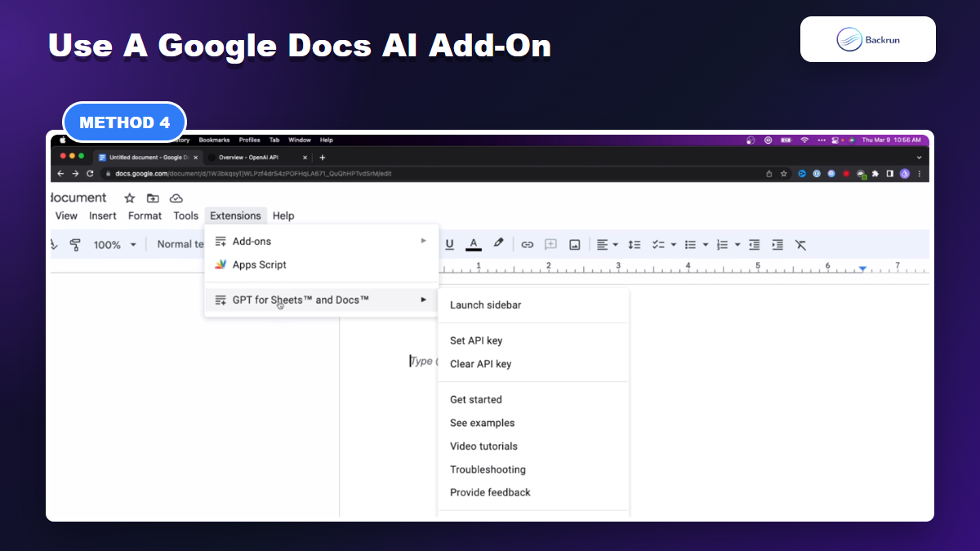The height and width of the screenshot is (551, 980).
Task: Click the bulleted list icon
Action: tap(690, 244)
